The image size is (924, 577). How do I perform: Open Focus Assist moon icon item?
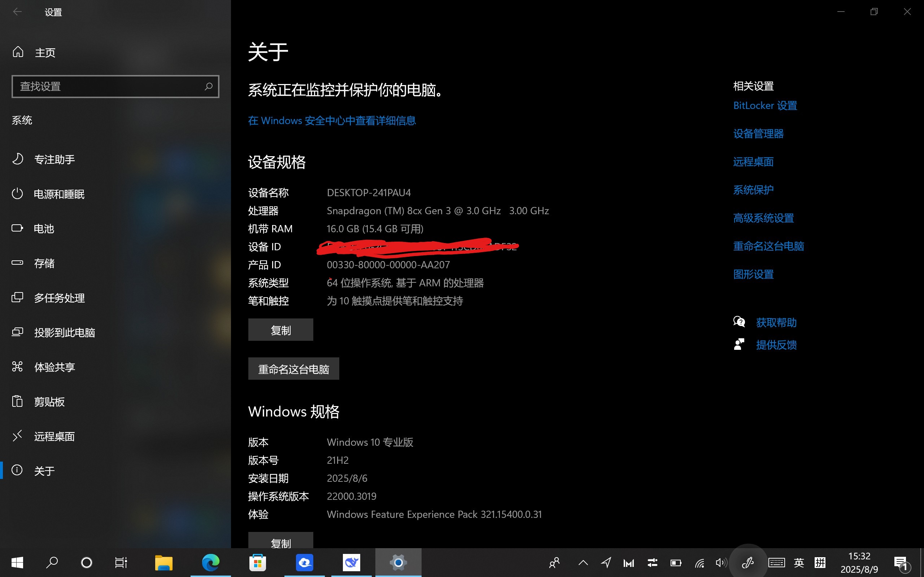point(18,159)
